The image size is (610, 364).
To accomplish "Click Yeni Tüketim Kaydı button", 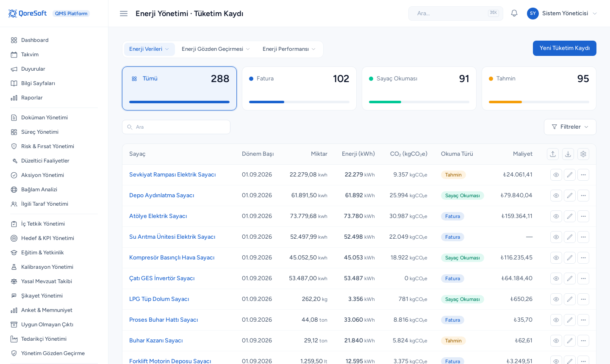I will coord(564,48).
